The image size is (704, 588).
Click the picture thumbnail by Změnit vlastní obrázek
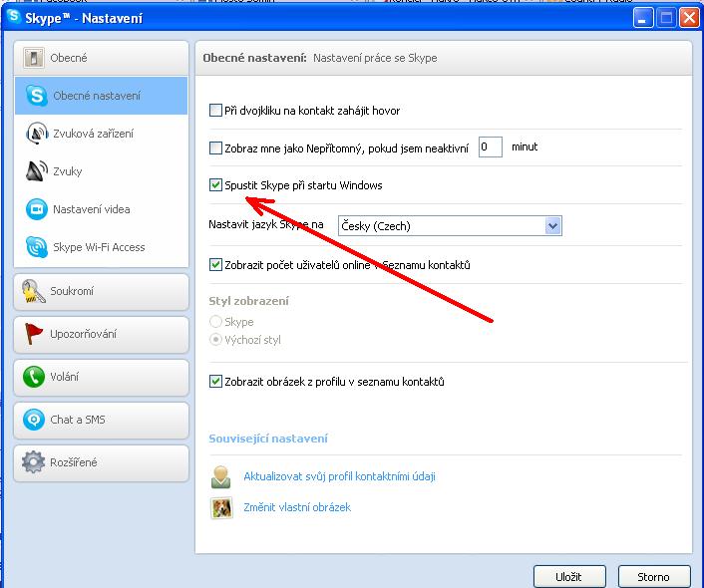coord(221,507)
